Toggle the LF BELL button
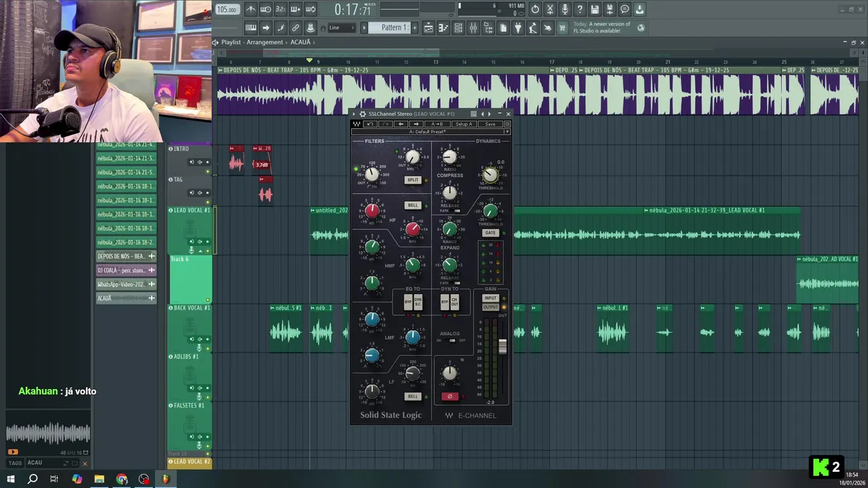The height and width of the screenshot is (488, 868). coord(413,396)
